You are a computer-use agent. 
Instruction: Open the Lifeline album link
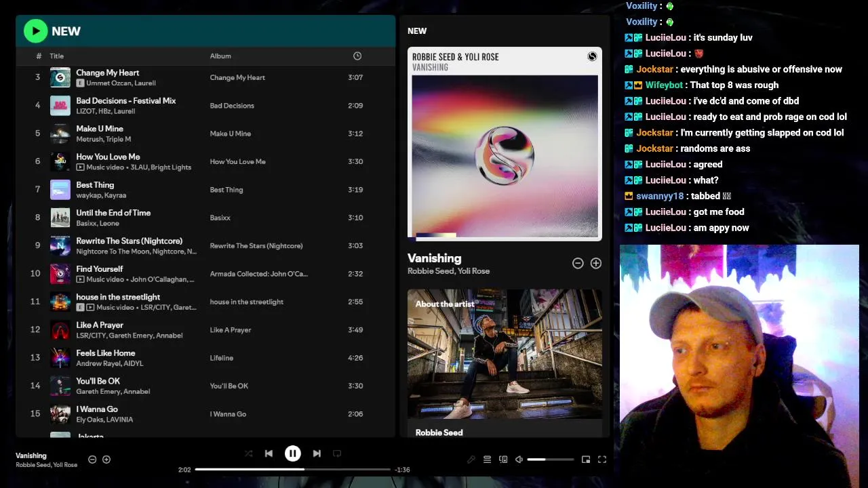pos(222,358)
